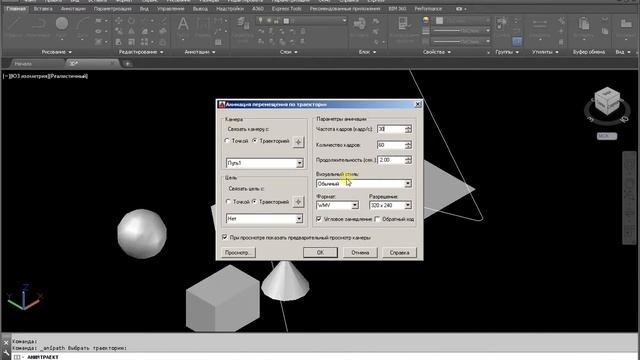Viewport: 640px width, 360px height.
Task: Click the Справка button
Action: coord(400,253)
